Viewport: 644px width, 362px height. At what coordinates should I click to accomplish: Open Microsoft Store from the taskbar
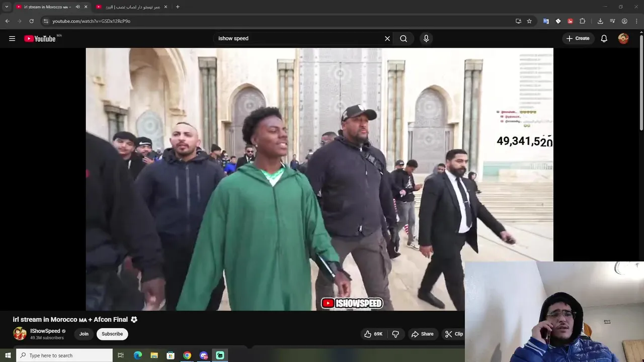click(171, 355)
